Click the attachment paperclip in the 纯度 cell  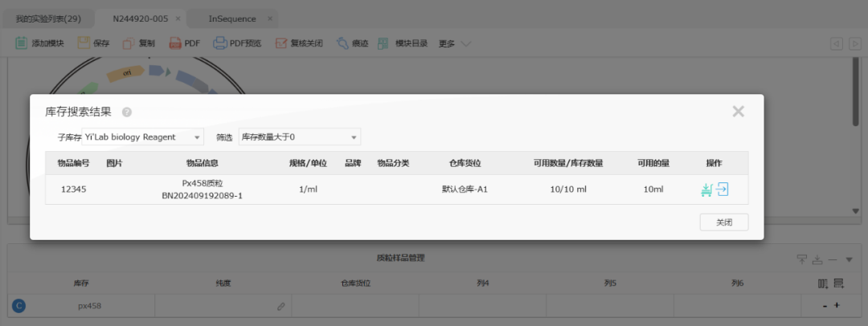(x=281, y=305)
